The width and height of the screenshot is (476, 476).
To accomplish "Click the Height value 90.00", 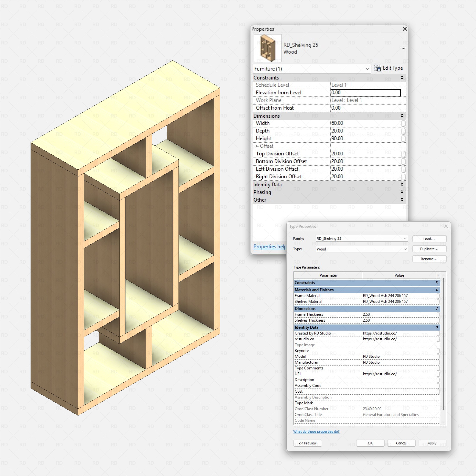I will pos(365,138).
